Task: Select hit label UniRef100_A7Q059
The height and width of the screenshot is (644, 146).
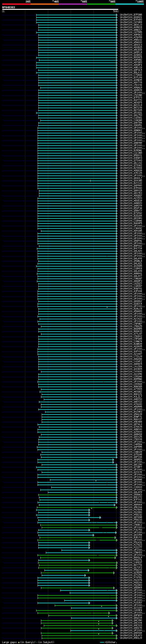Action: [x=131, y=37]
